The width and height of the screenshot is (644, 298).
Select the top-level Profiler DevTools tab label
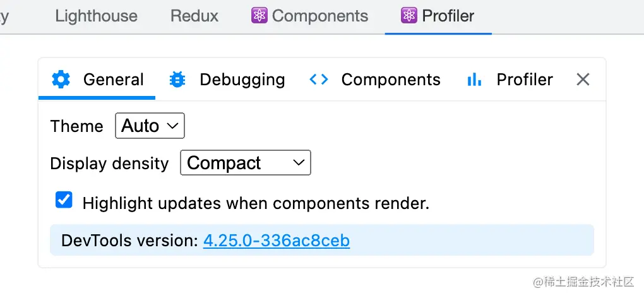(448, 16)
